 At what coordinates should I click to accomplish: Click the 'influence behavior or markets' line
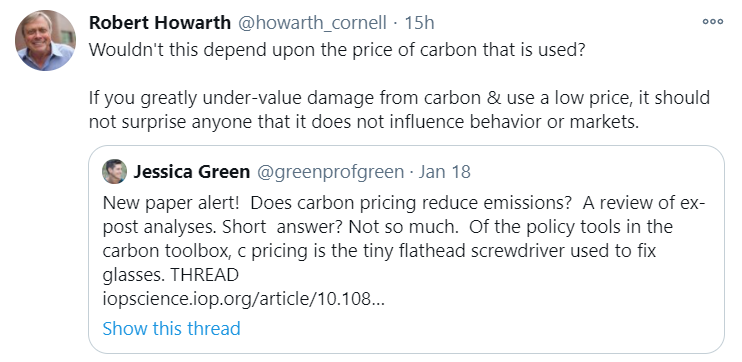coord(364,122)
